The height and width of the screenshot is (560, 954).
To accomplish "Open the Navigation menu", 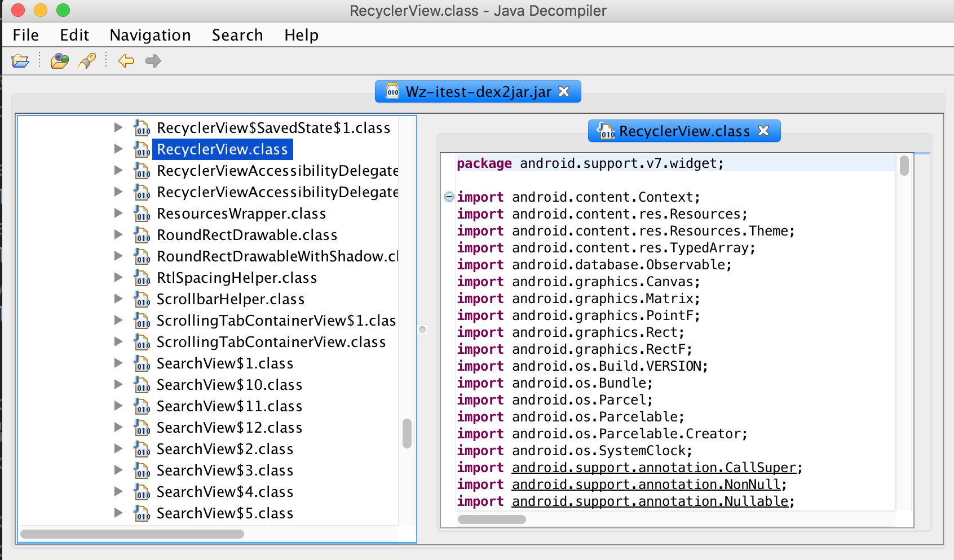I will click(x=150, y=35).
